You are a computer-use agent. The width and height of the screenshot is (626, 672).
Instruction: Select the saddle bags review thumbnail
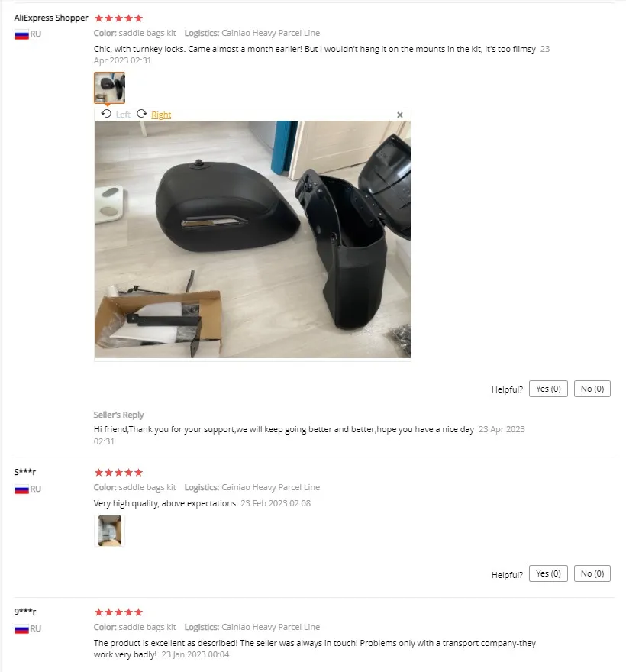[x=109, y=87]
